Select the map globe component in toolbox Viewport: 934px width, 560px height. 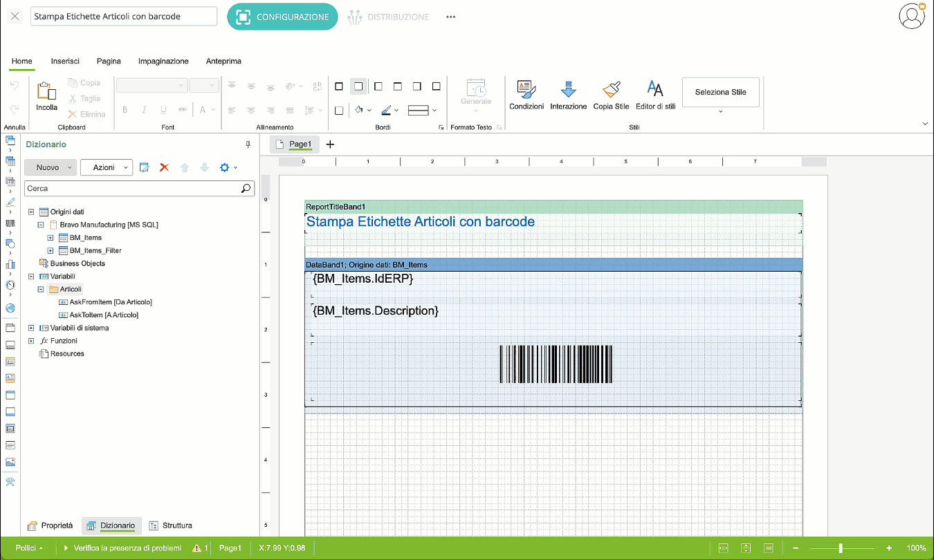10,308
